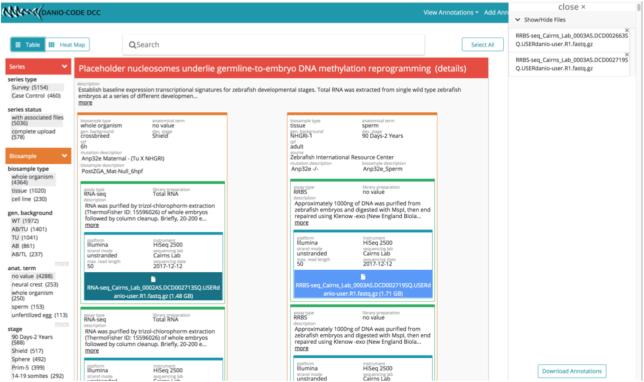Filter stage by Prim-5 (399)
This screenshot has height=382, width=644.
point(28,368)
